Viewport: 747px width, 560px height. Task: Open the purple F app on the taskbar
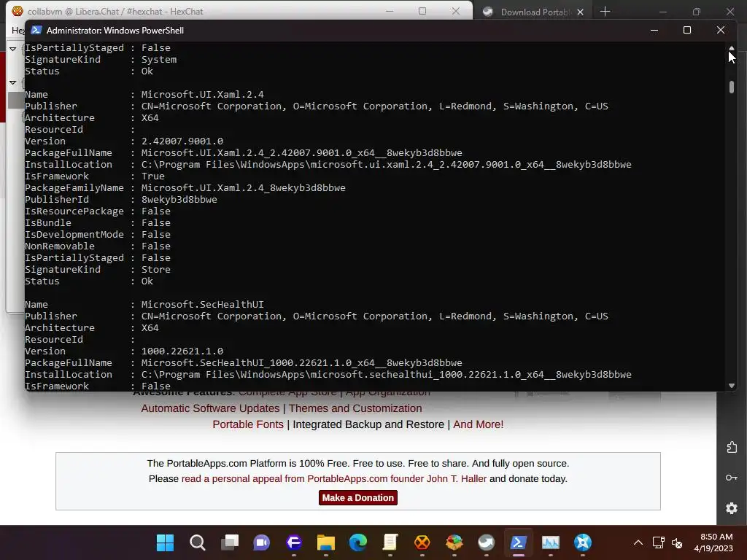[294, 542]
